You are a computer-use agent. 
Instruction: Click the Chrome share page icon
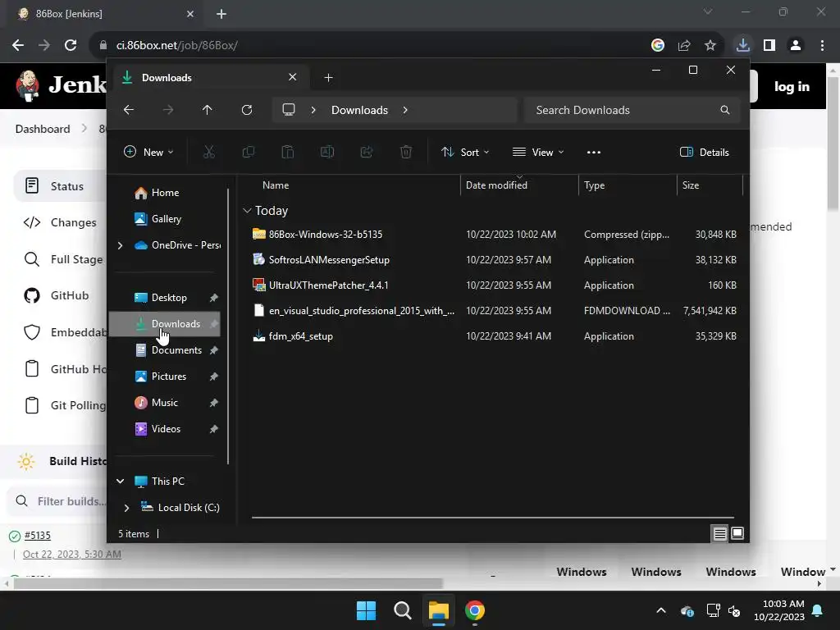coord(684,45)
